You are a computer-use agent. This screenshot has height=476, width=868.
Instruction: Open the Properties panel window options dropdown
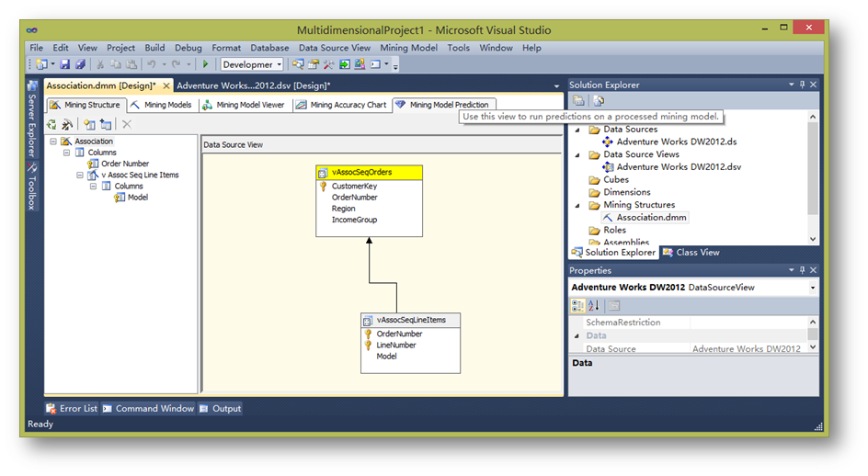coord(791,270)
